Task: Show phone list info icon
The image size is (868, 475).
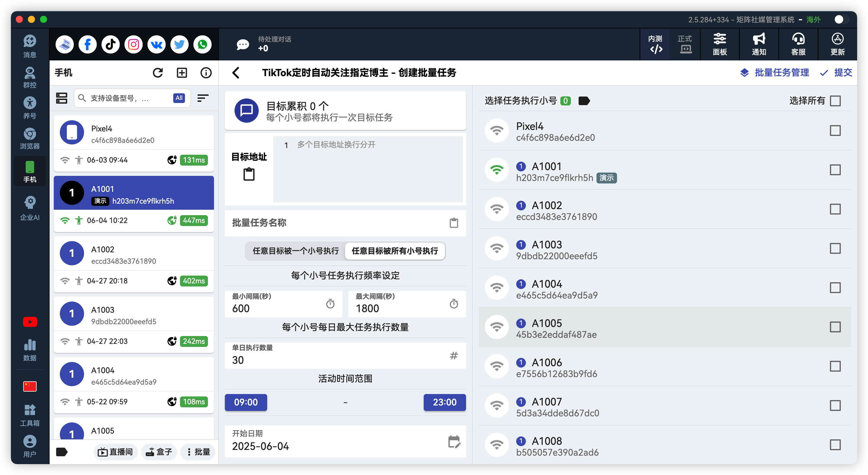Action: pos(206,73)
